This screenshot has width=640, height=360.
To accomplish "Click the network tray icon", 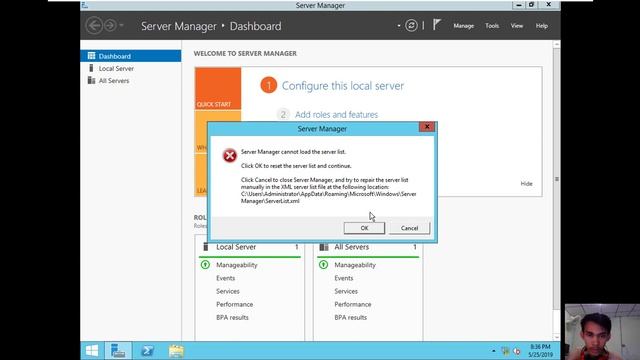I will tap(505, 351).
